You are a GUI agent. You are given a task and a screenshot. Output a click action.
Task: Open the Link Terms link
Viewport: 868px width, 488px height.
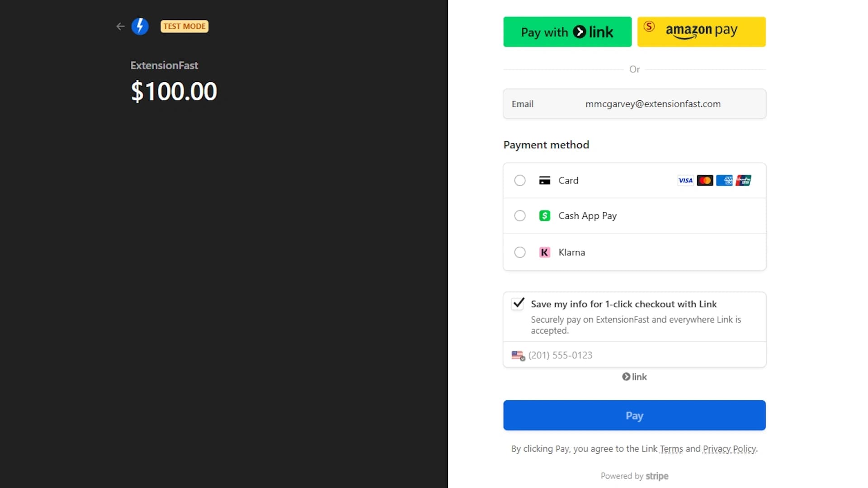click(x=670, y=449)
